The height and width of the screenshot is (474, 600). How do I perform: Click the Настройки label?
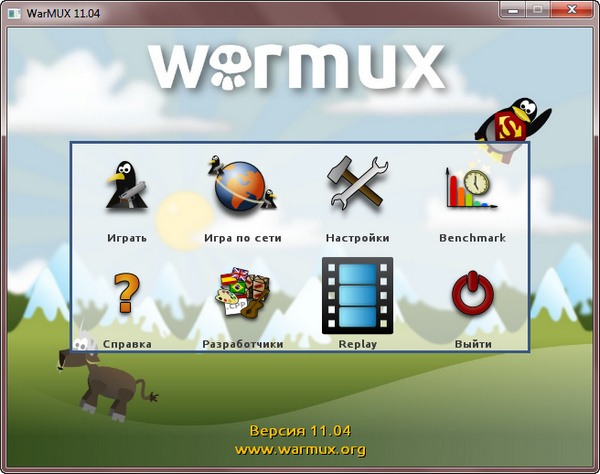tap(357, 238)
